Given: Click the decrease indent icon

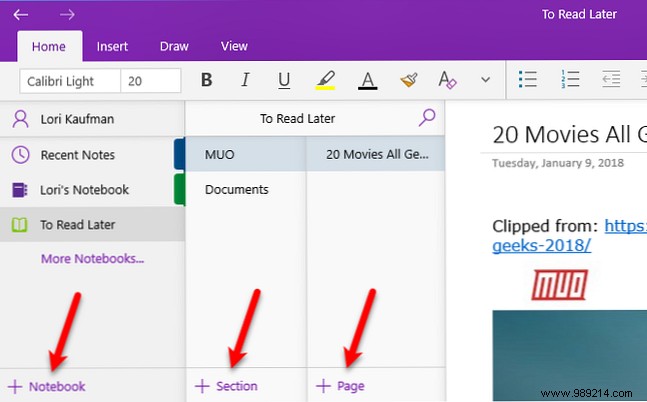Looking at the screenshot, I should pyautogui.click(x=611, y=79).
